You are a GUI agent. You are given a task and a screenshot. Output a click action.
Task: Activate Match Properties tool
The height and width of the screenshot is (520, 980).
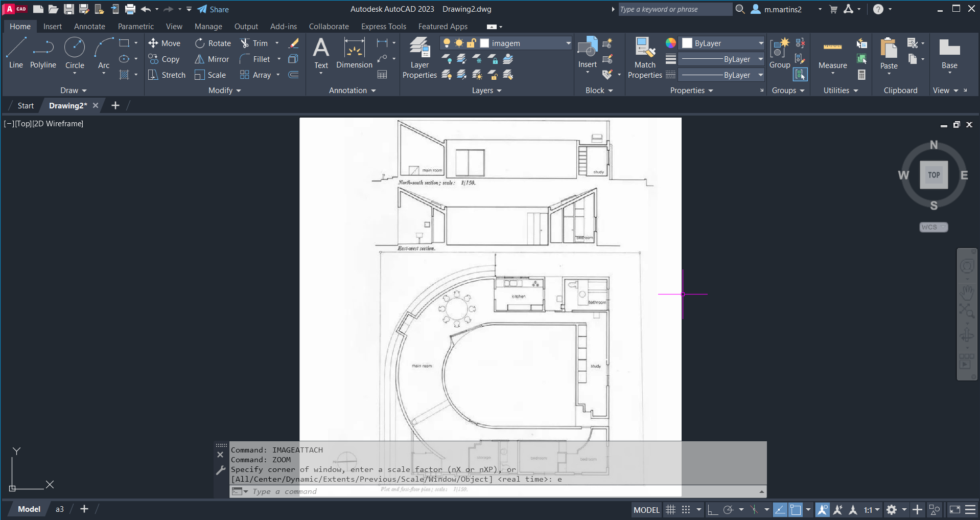(645, 58)
